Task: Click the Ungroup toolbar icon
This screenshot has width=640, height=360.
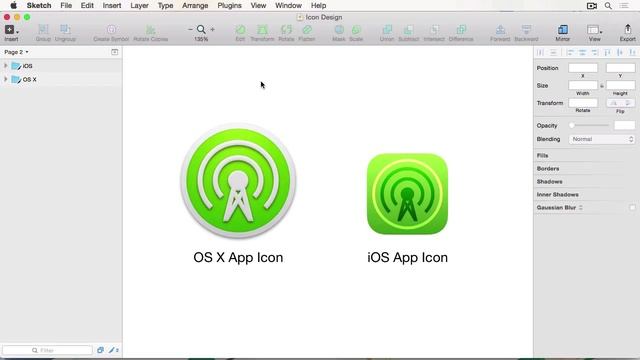Action: coord(65,29)
